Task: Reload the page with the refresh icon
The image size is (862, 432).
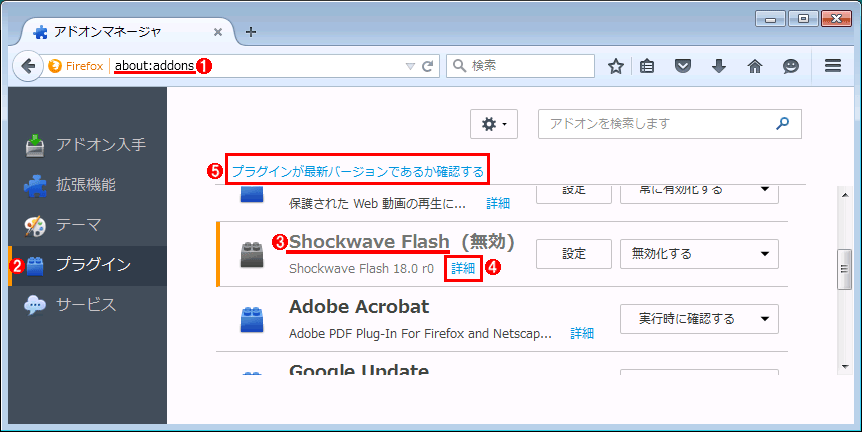Action: (427, 67)
